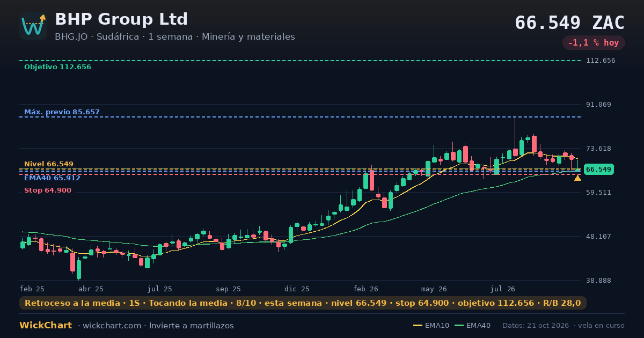Click the 'feb 25' date label
Image resolution: width=644 pixels, height=338 pixels.
32,289
